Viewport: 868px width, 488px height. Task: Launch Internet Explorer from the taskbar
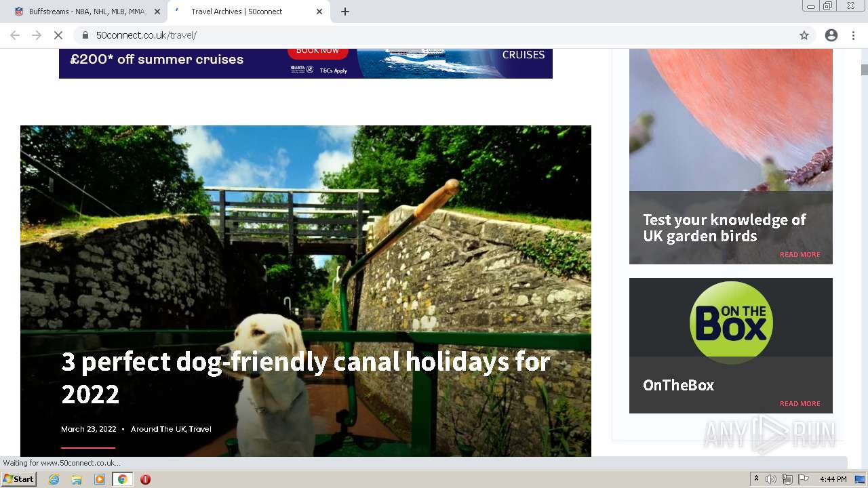point(54,479)
